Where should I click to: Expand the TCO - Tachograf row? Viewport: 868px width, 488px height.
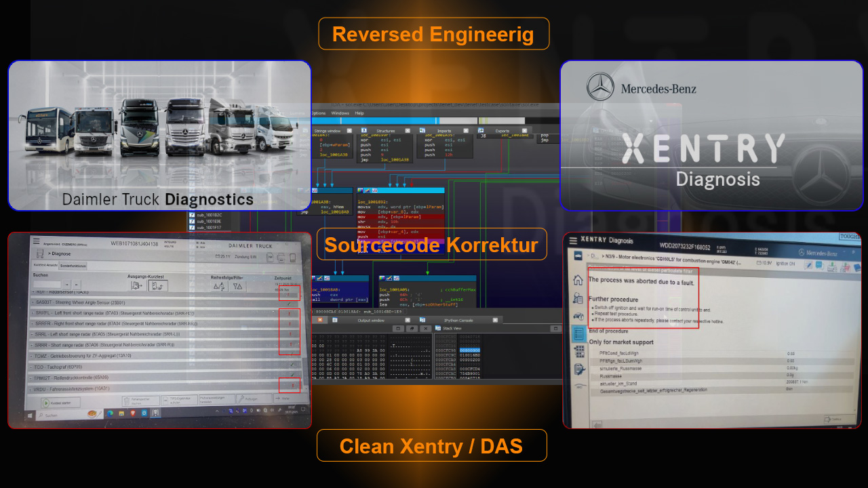coord(164,367)
